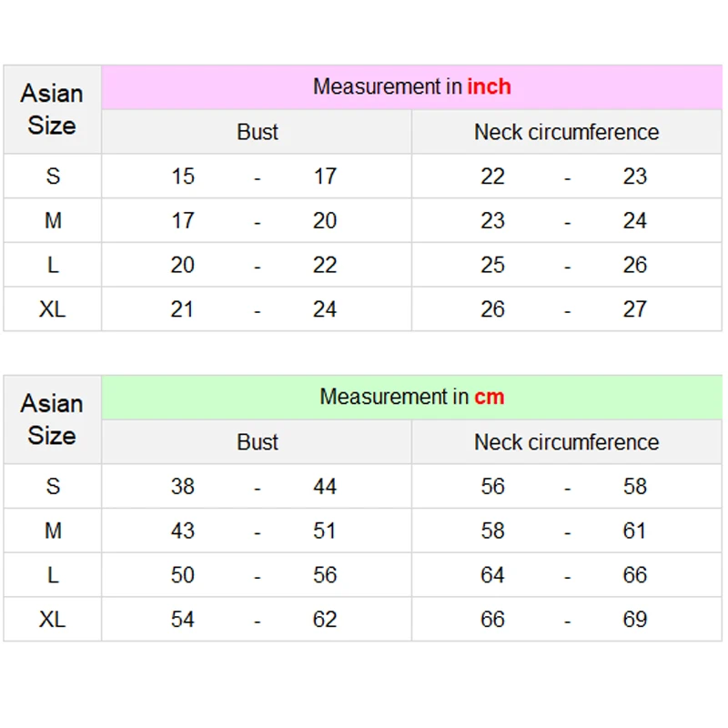Click bust value 15 for size S
The height and width of the screenshot is (728, 728).
[183, 177]
